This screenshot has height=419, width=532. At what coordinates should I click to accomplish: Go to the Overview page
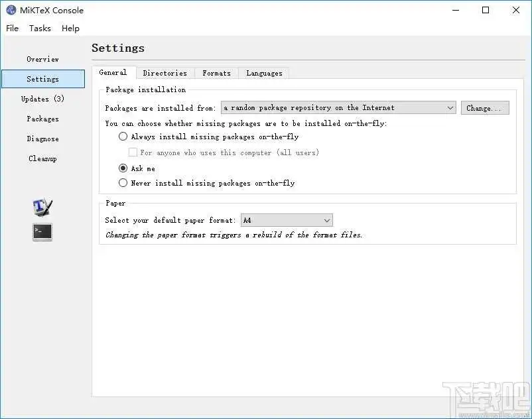(42, 59)
